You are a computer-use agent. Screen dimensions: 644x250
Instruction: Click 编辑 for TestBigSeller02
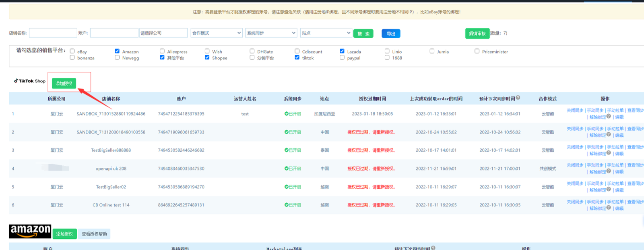(619, 190)
